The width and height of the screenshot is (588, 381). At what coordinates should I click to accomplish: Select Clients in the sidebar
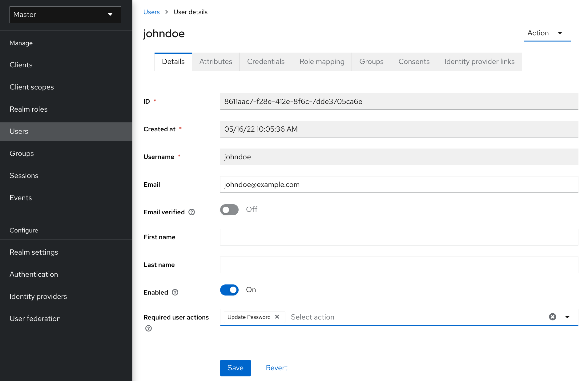click(21, 65)
